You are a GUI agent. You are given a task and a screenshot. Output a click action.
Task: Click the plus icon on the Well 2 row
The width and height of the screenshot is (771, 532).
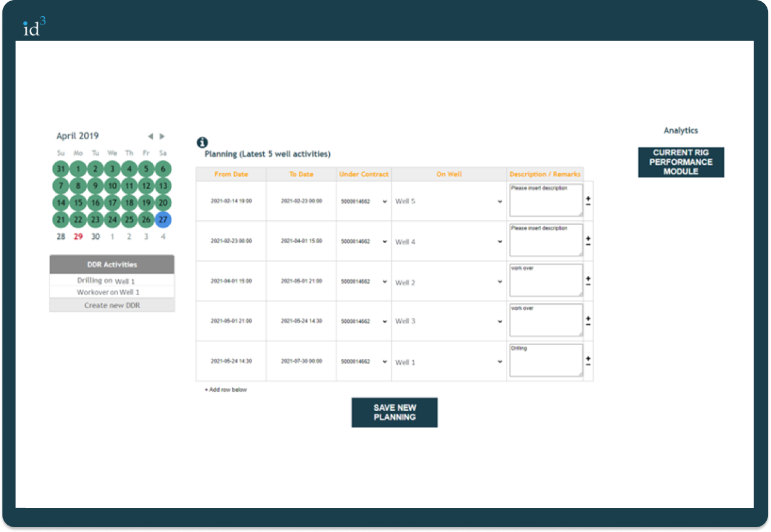tap(588, 278)
